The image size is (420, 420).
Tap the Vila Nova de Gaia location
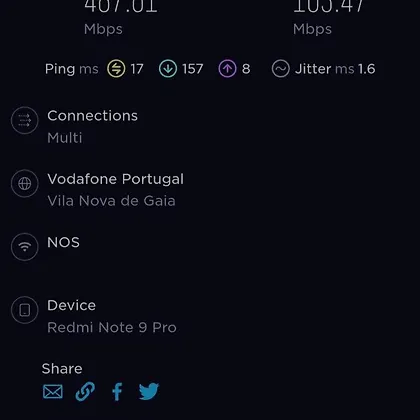tap(111, 201)
